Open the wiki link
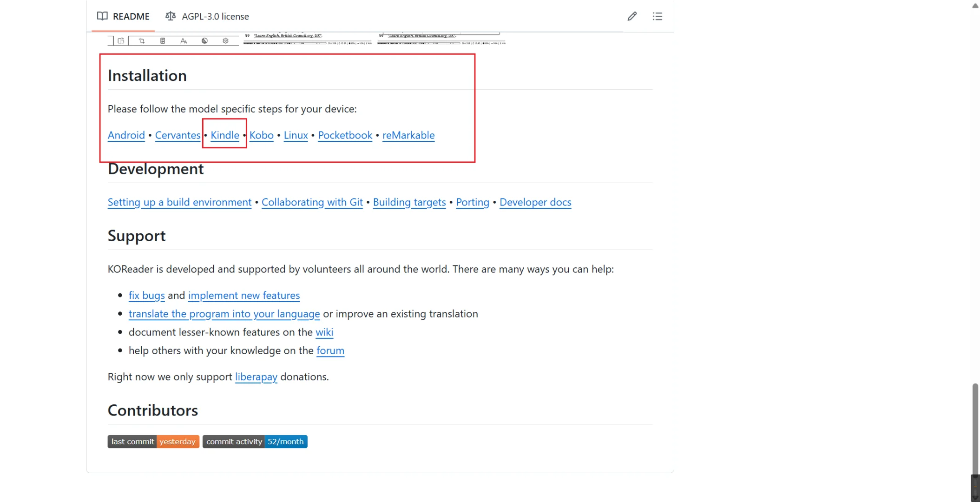 pos(324,332)
